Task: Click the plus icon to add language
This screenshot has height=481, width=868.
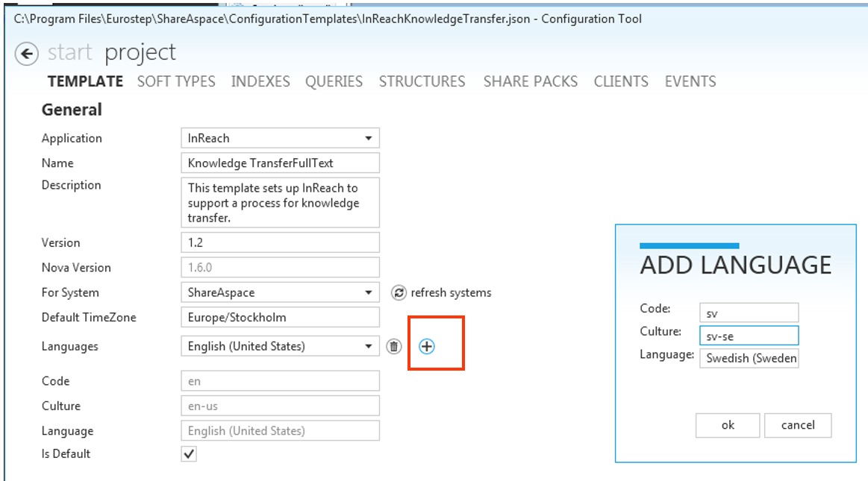Action: coord(426,346)
